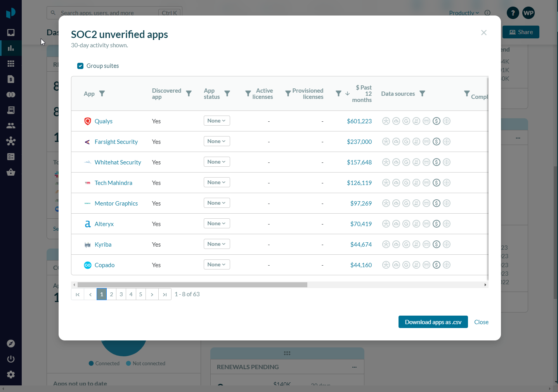This screenshot has height=392, width=558.
Task: Open the WP user avatar menu
Action: (529, 13)
